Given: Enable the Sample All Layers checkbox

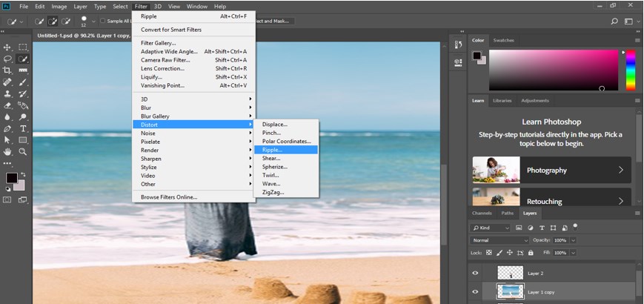Looking at the screenshot, I should (102, 21).
